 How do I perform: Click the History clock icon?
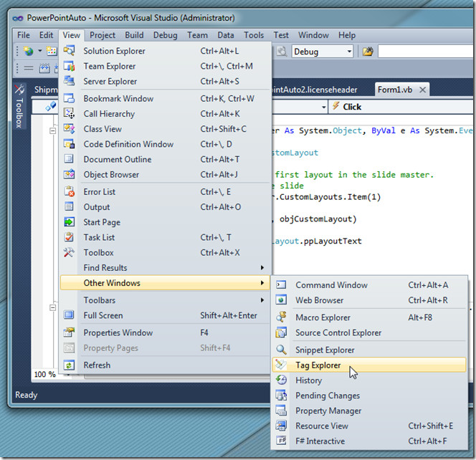tap(281, 380)
